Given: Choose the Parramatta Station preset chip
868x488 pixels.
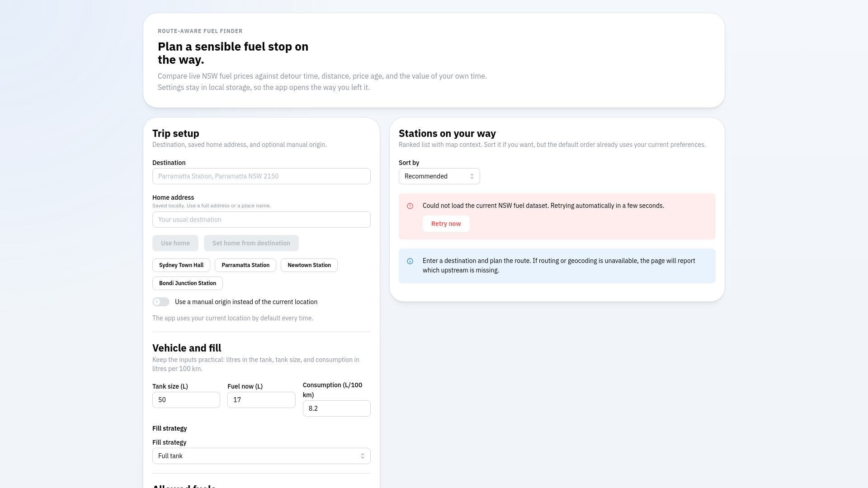Looking at the screenshot, I should click(x=245, y=265).
